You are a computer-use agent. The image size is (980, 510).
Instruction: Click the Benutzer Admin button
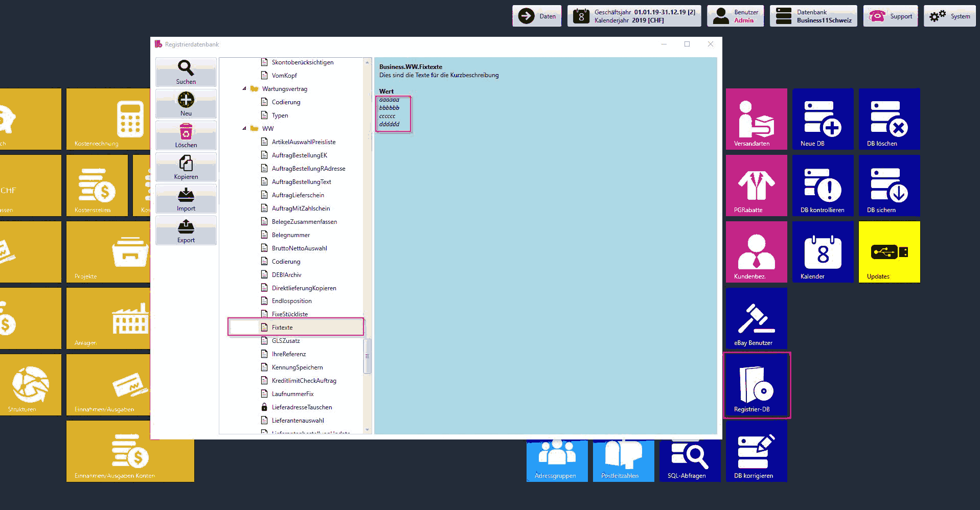[735, 16]
